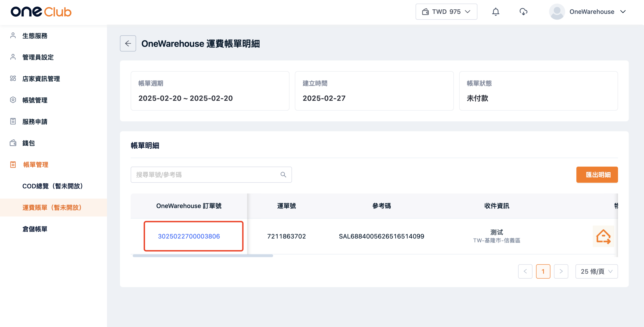Click the search magnifier icon

coord(283,175)
